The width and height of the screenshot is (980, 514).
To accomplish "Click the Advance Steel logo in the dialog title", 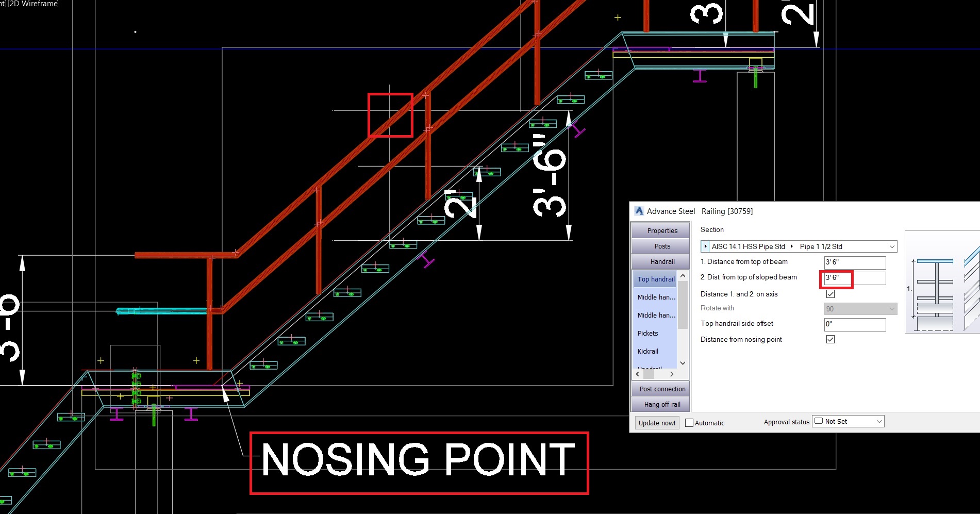I will click(639, 211).
